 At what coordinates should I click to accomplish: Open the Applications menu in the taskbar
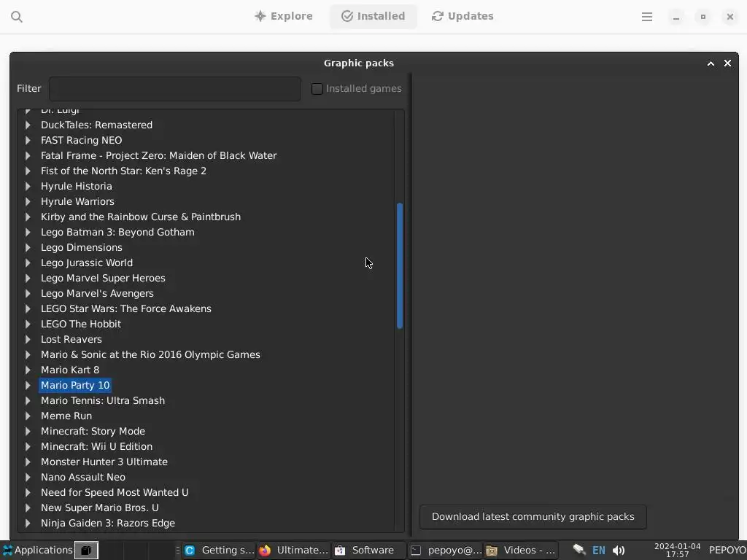click(x=37, y=551)
